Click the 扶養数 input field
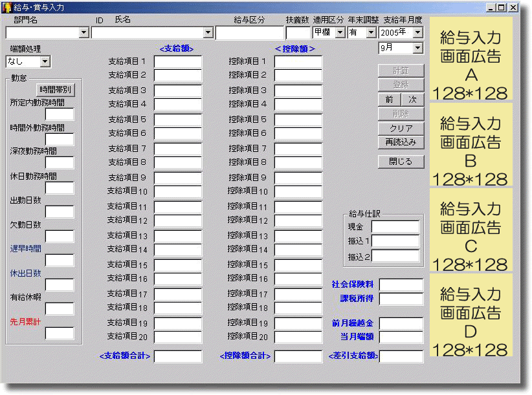 point(298,32)
